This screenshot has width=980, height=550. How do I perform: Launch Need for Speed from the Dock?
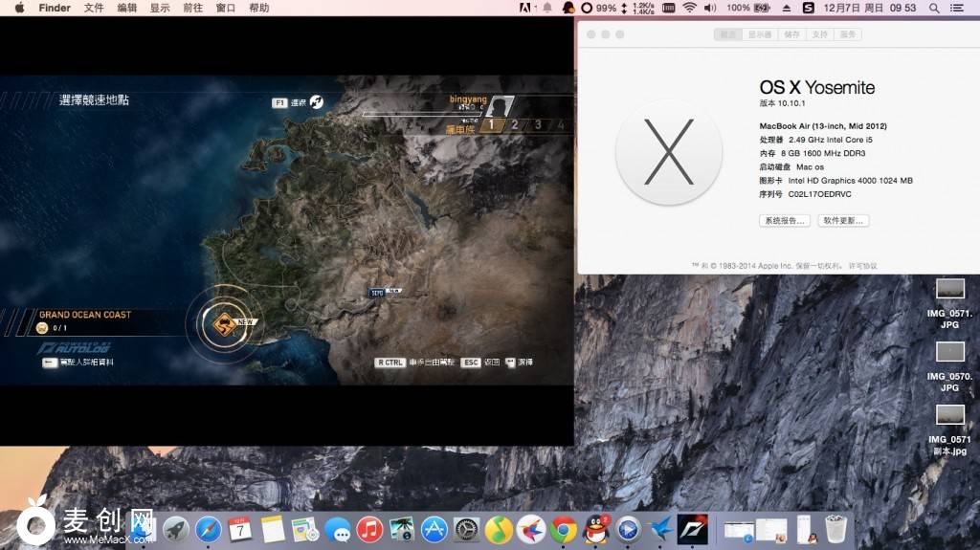692,529
